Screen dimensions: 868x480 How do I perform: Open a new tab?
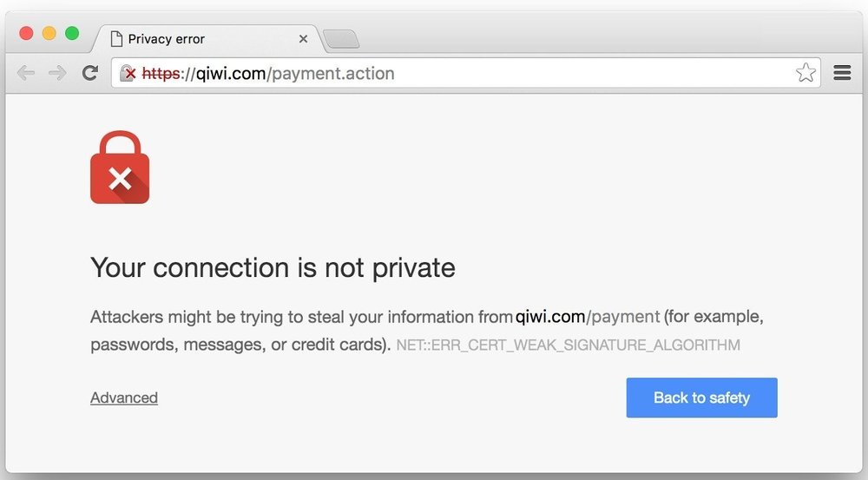pos(341,39)
